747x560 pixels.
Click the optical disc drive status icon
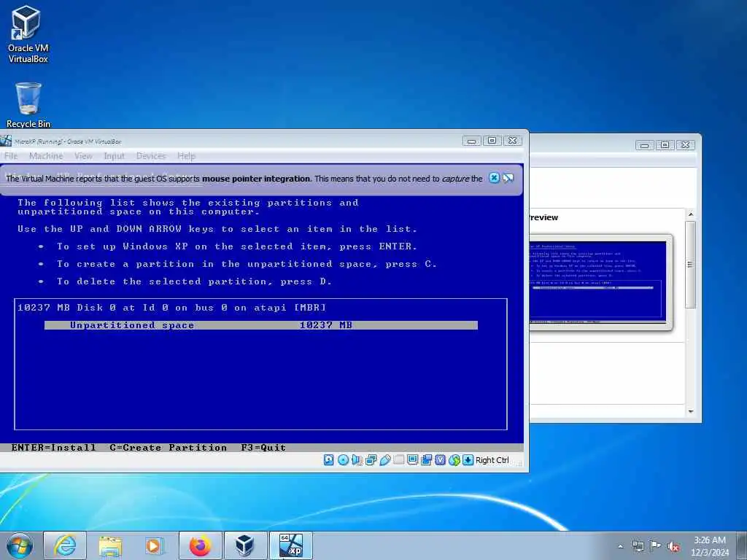343,460
